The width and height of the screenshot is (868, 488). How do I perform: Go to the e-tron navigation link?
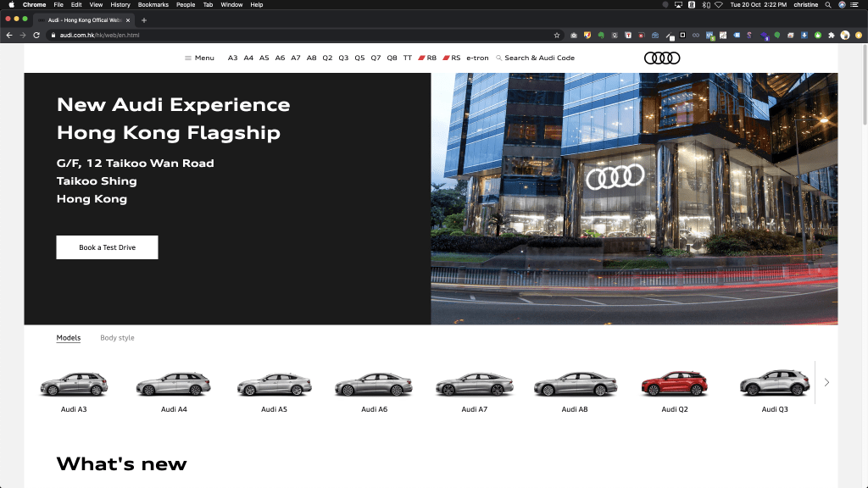477,58
